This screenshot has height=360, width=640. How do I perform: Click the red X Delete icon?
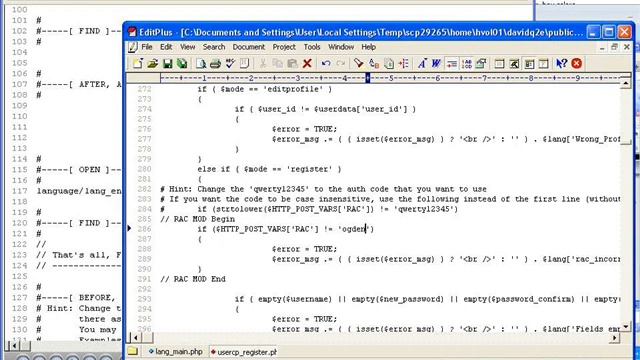(x=307, y=64)
